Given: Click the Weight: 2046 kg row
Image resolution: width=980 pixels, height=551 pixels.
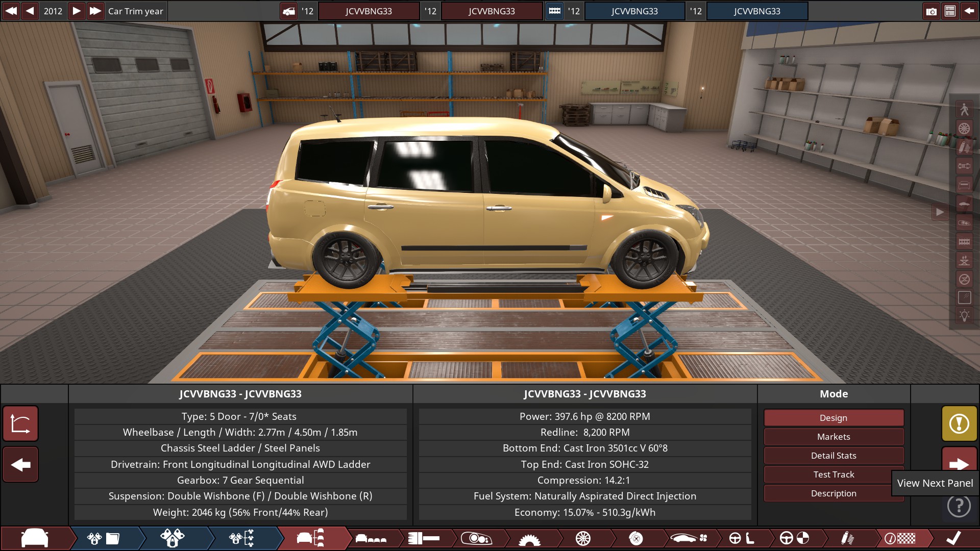Looking at the screenshot, I should pos(240,512).
